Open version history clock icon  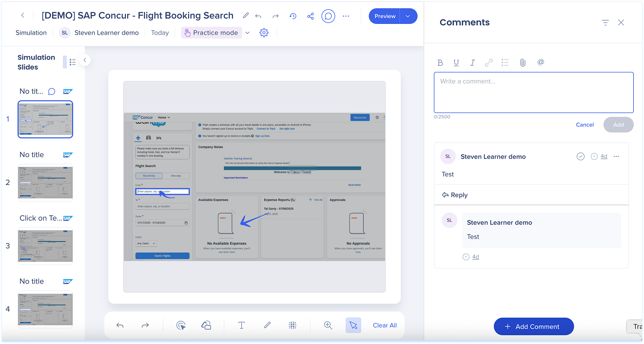293,16
